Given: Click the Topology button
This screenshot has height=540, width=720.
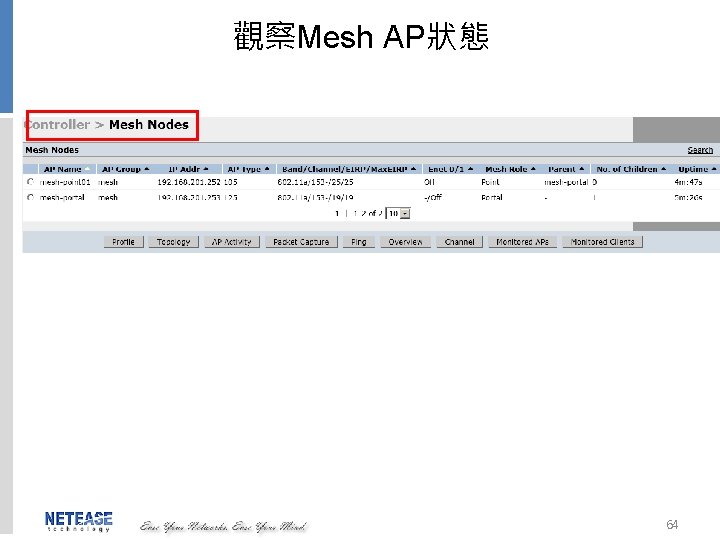Looking at the screenshot, I should point(173,242).
